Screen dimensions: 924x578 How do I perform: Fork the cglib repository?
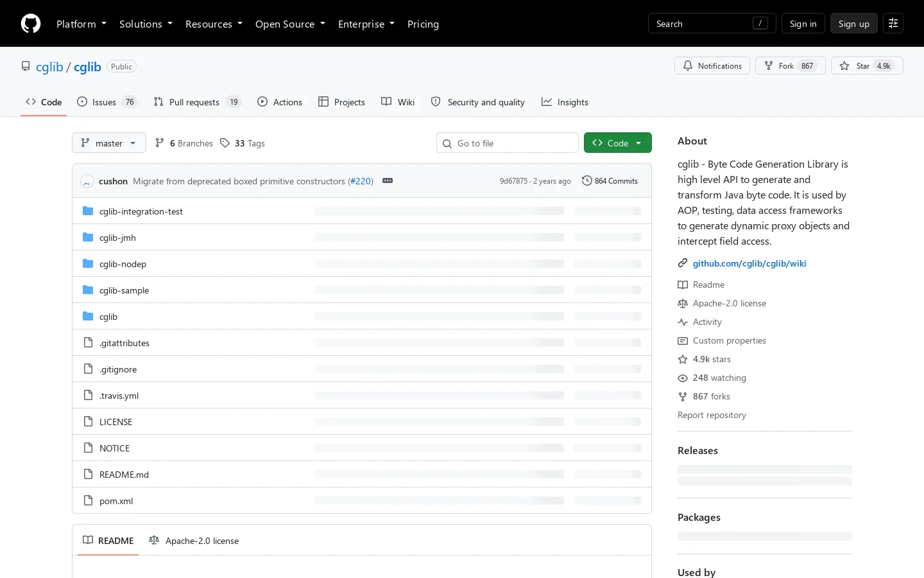(x=791, y=66)
